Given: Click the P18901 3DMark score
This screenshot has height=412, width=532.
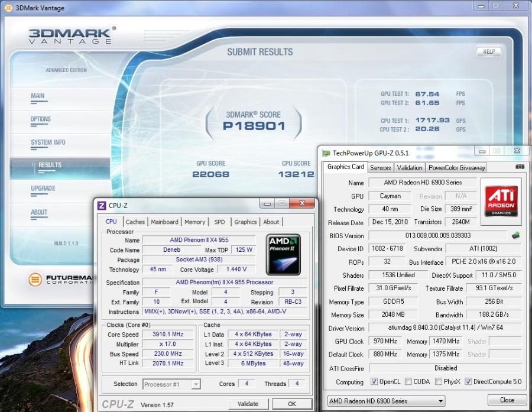Looking at the screenshot, I should [254, 126].
